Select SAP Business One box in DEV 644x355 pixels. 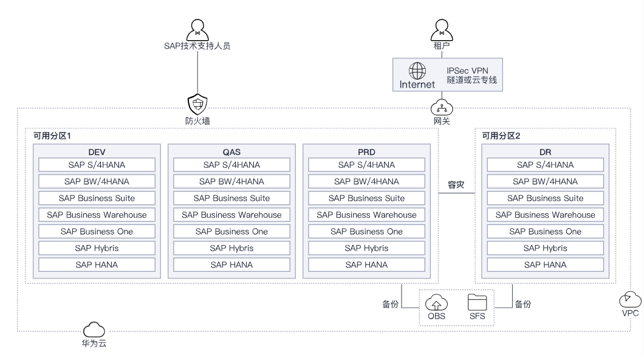coord(97,232)
